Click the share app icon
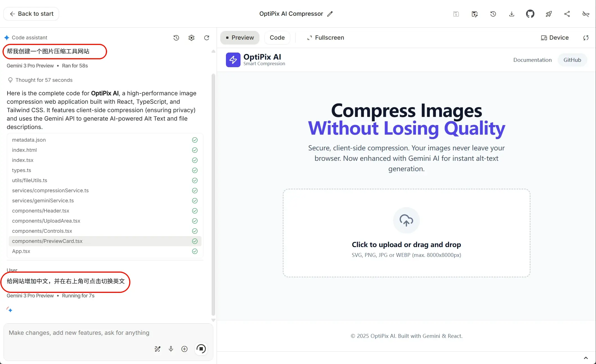This screenshot has width=596, height=364. click(x=567, y=14)
